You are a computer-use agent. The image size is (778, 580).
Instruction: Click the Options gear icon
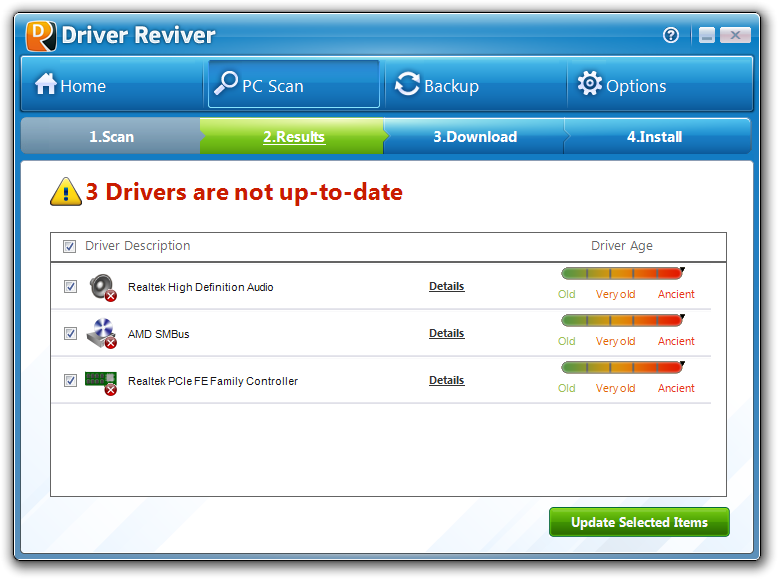click(589, 83)
